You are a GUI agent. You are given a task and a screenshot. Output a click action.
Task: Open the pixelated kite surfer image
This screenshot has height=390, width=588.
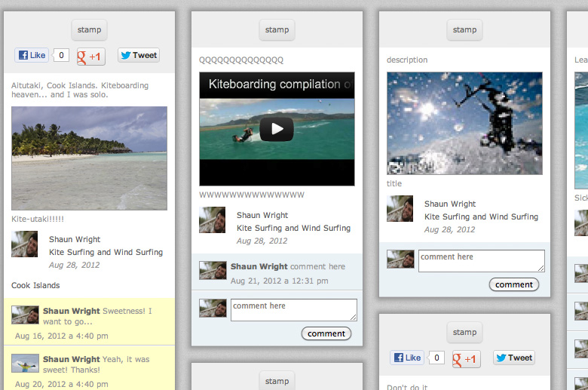464,123
